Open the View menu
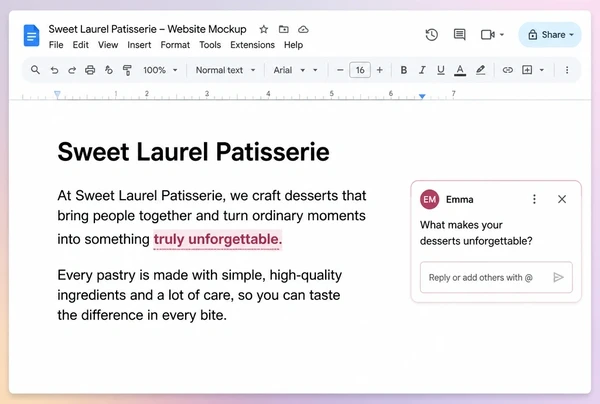 (108, 45)
